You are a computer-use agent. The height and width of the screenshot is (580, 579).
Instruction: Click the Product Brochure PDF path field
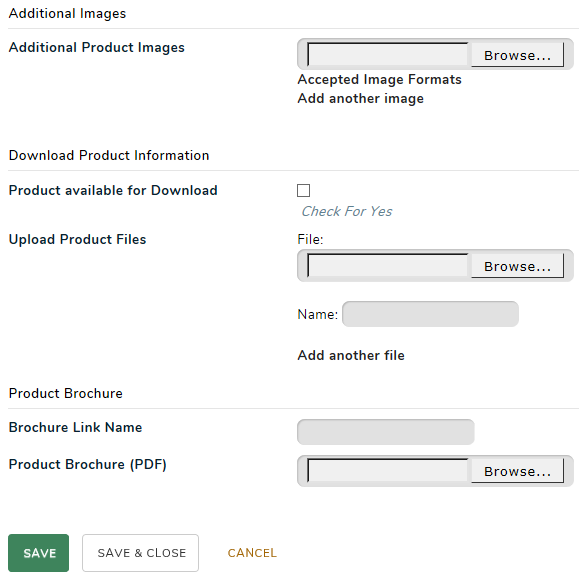388,471
